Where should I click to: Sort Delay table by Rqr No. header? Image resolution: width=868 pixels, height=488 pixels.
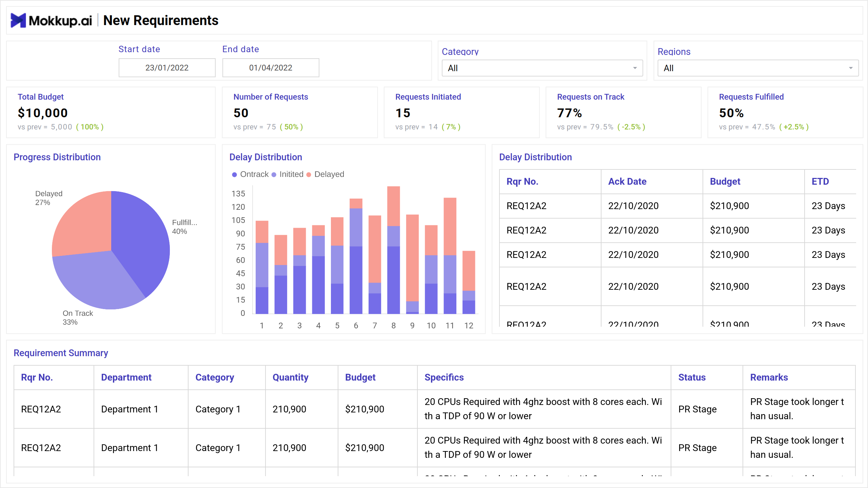tap(522, 182)
